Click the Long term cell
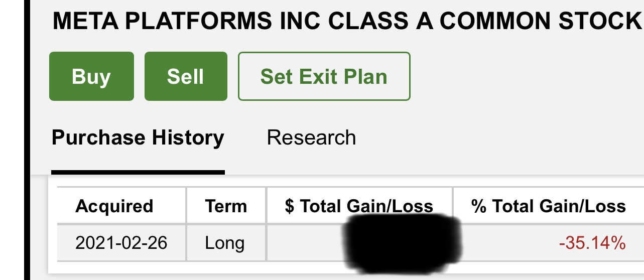This screenshot has height=280, width=644. [225, 243]
